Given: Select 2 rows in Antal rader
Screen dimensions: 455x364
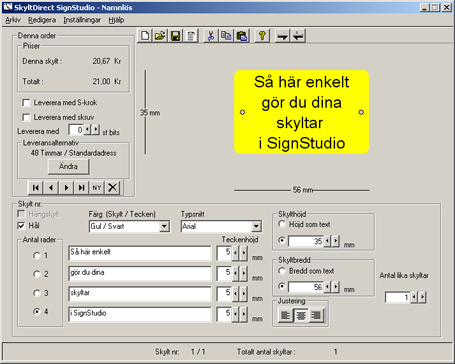Looking at the screenshot, I should coord(37,274).
